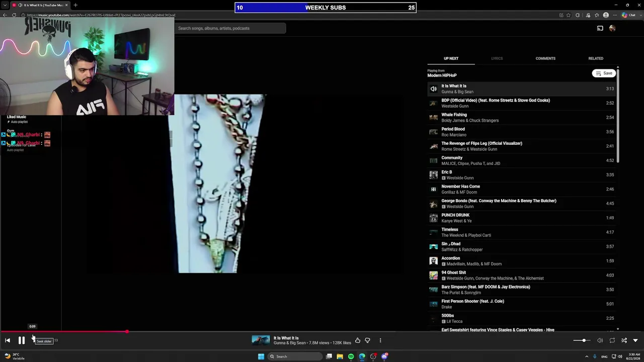Open the player bar three-dot options menu
The height and width of the screenshot is (362, 644).
tap(380, 340)
